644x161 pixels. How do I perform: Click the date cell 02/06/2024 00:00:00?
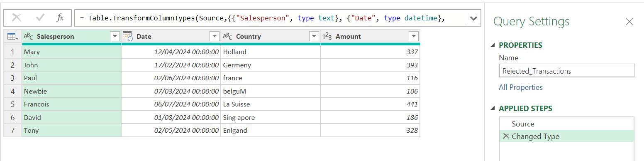(x=171, y=78)
